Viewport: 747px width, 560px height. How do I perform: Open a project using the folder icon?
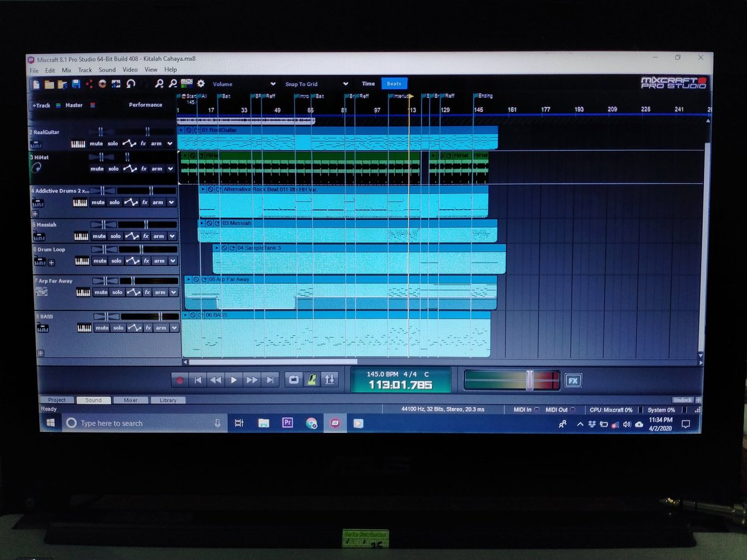(49, 83)
